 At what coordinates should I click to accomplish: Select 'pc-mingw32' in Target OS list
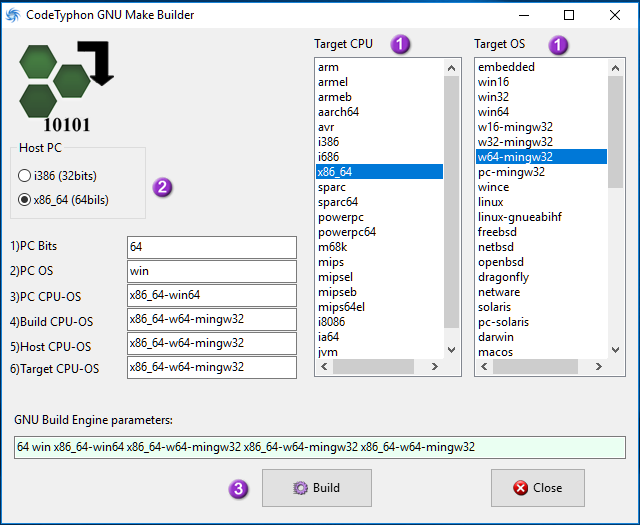tap(542, 172)
